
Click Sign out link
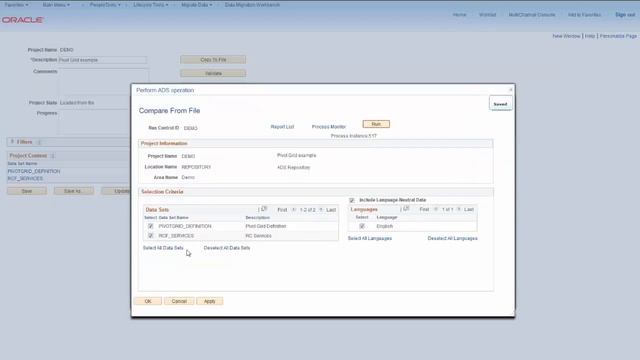coord(625,15)
